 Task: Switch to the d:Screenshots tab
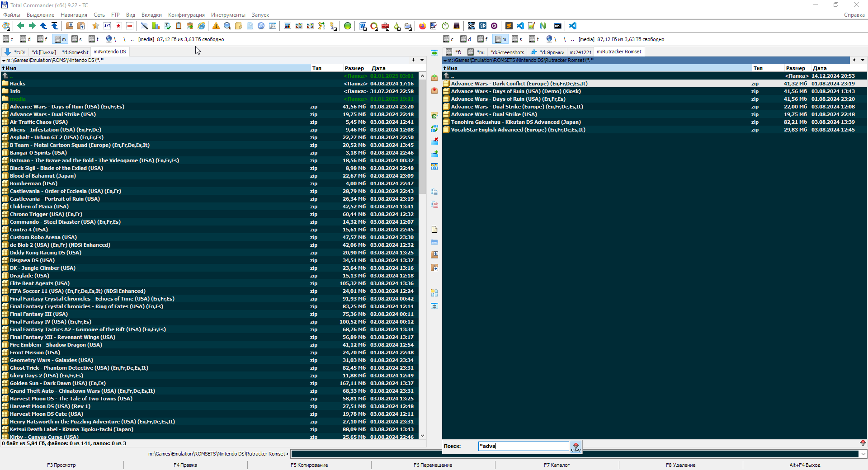pyautogui.click(x=507, y=52)
